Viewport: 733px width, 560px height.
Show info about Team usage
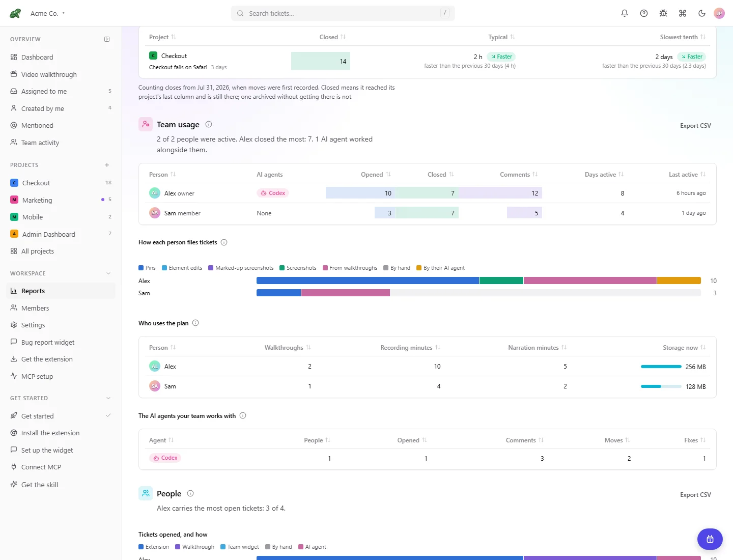pyautogui.click(x=209, y=124)
